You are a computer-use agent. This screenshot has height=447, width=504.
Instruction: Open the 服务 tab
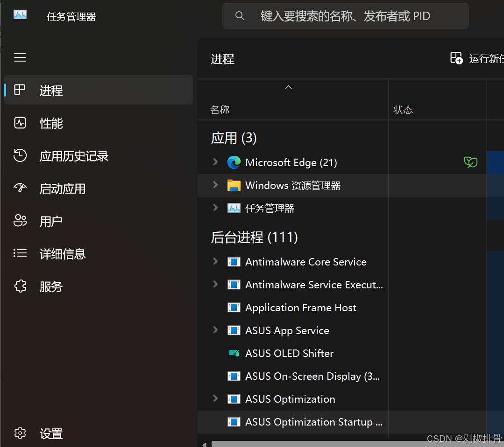pyautogui.click(x=99, y=286)
